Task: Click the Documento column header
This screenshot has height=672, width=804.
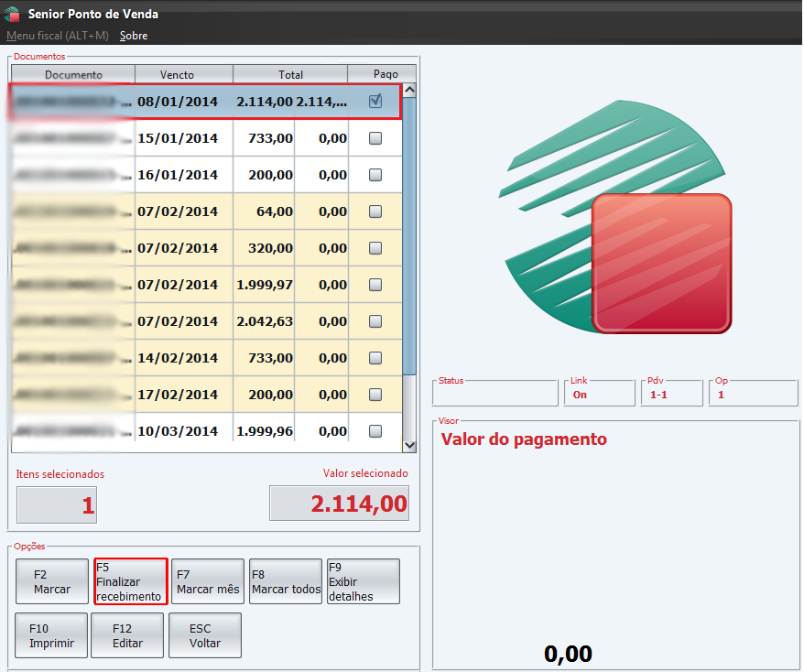Action: (x=73, y=74)
